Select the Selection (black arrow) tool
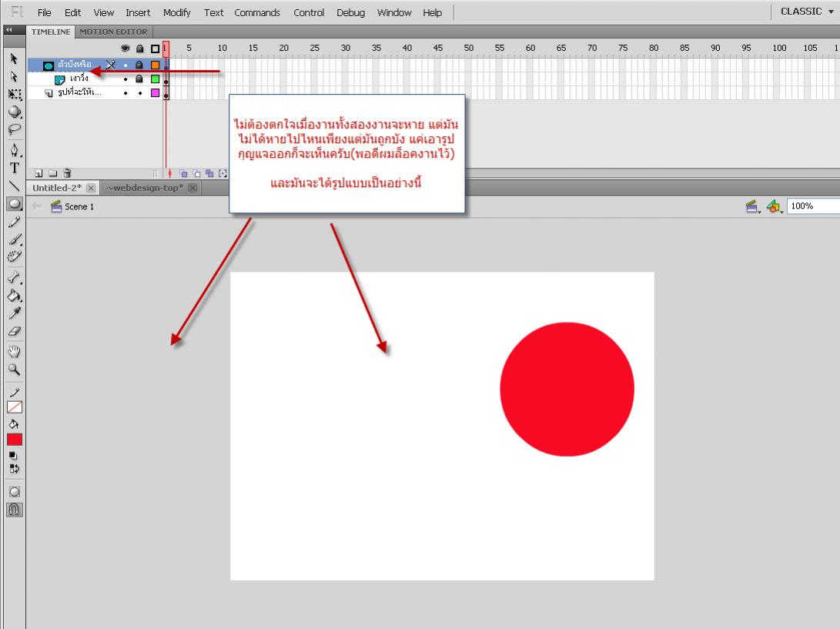Image resolution: width=840 pixels, height=629 pixels. 14,59
